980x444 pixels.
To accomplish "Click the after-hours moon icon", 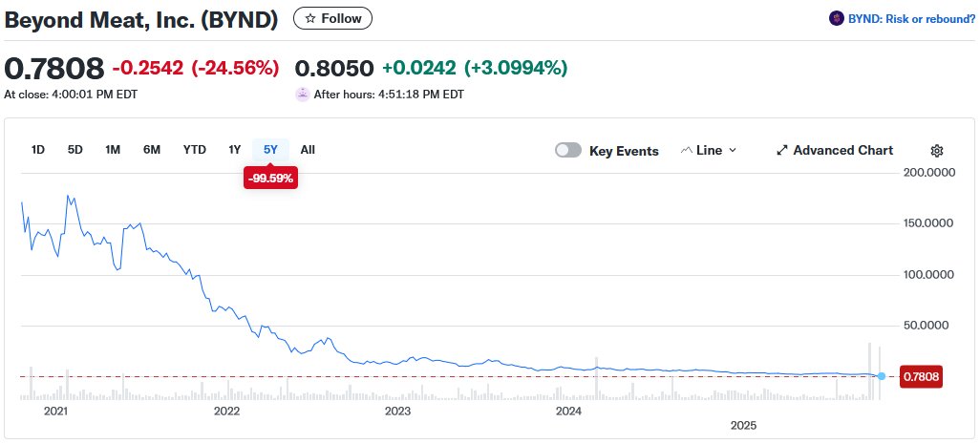I will coord(303,95).
